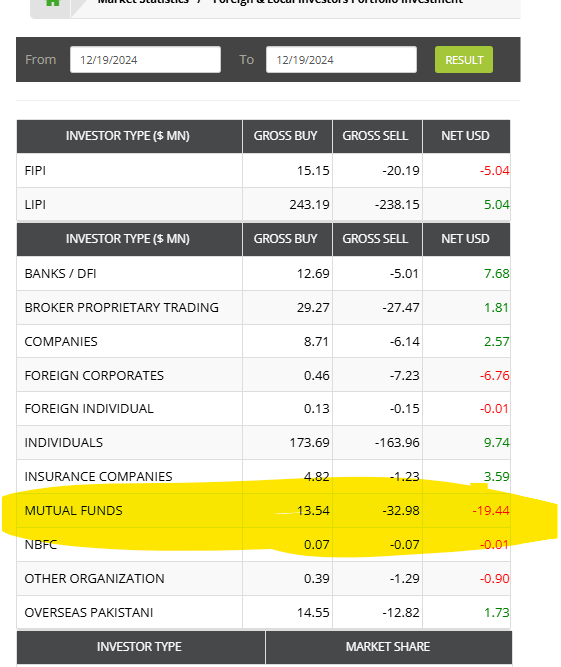Image resolution: width=561 pixels, height=667 pixels.
Task: Click MARKET SHARE column header
Action: tap(388, 647)
